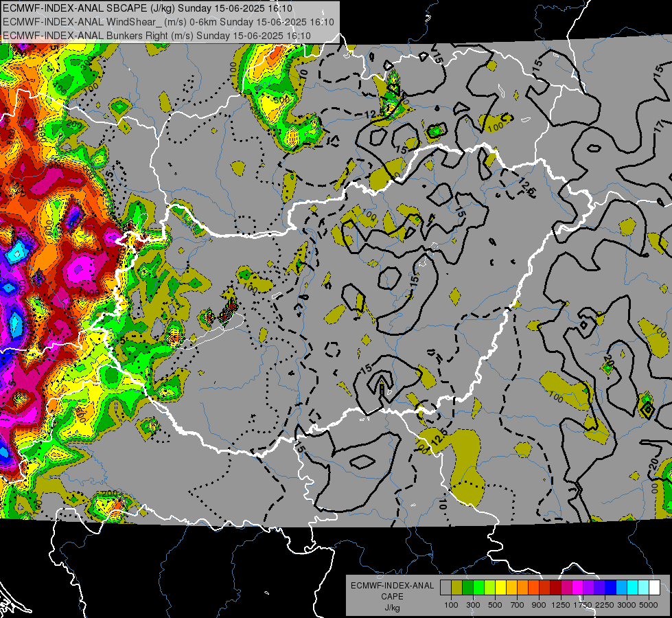Click the J/kg unit label in legend
The image size is (672, 618).
(x=393, y=608)
